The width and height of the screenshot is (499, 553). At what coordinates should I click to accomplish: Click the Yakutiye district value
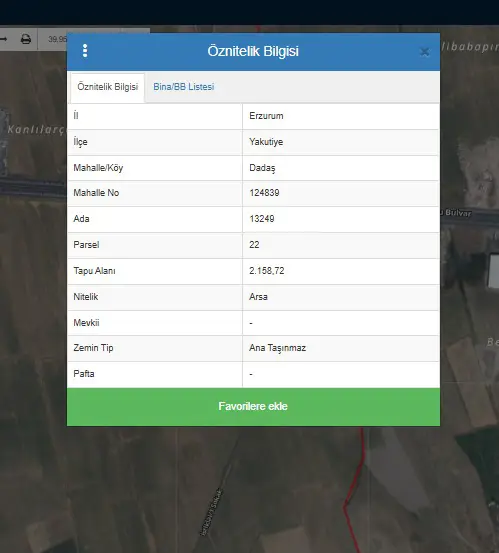[266, 142]
